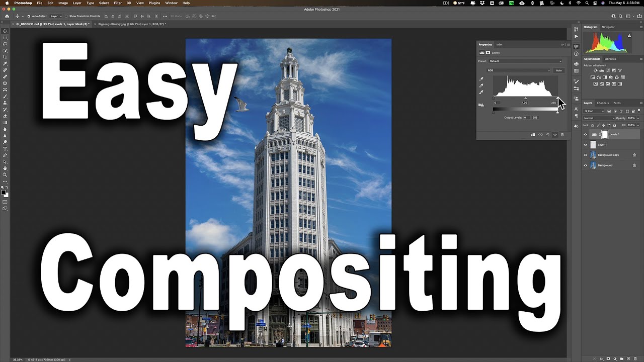644x362 pixels.
Task: Delete the adjustment layer via Properties trash icon
Action: (562, 135)
